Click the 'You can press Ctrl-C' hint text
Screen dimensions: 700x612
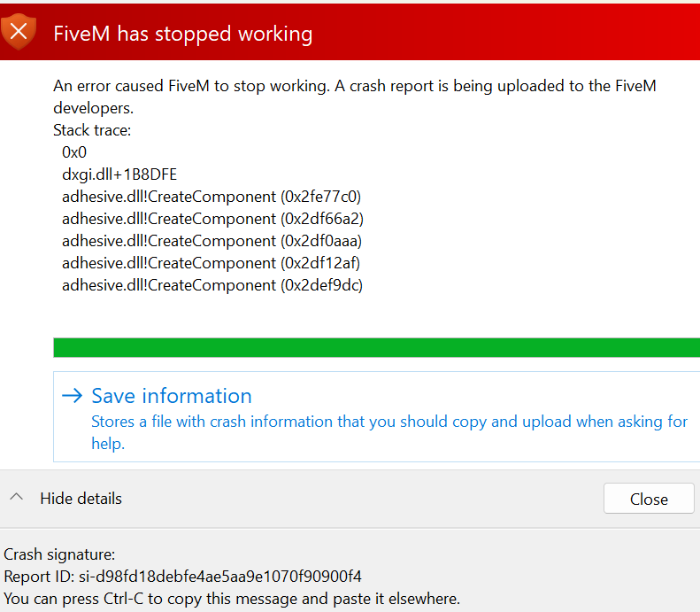(232, 599)
